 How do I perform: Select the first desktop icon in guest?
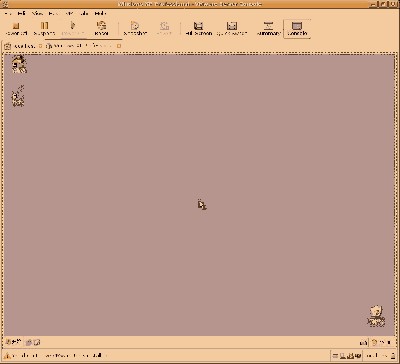(x=19, y=64)
